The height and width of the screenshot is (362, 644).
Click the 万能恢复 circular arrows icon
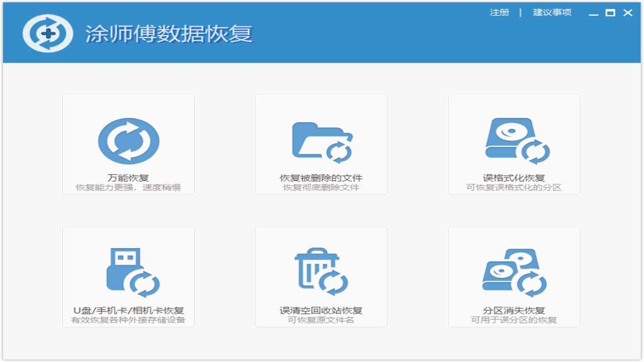pos(128,141)
